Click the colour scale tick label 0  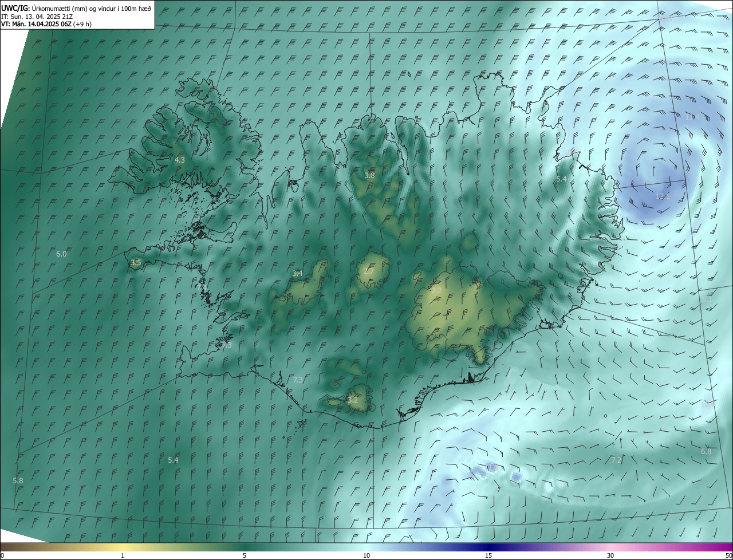(x=2, y=556)
